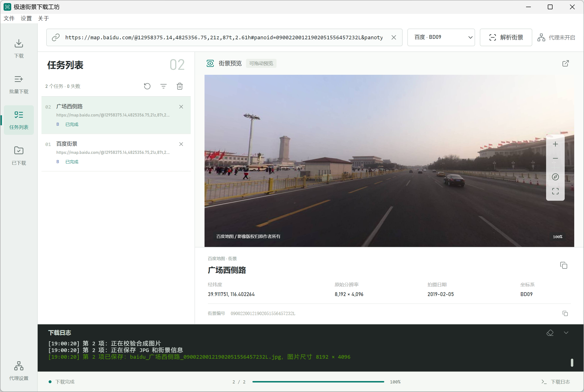Click the retry-all tasks refresh icon
The height and width of the screenshot is (392, 584).
click(147, 86)
